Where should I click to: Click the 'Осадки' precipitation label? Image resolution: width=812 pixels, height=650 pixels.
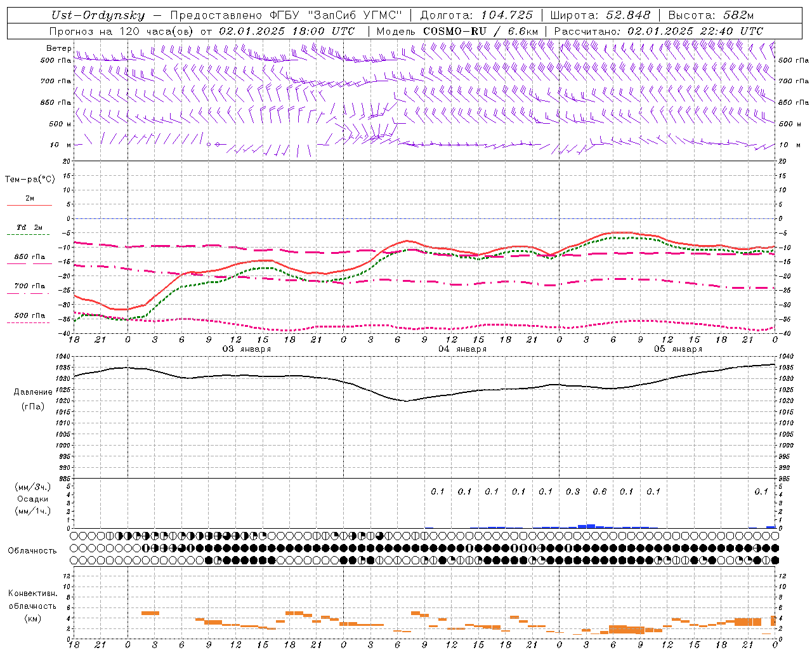pyautogui.click(x=33, y=499)
